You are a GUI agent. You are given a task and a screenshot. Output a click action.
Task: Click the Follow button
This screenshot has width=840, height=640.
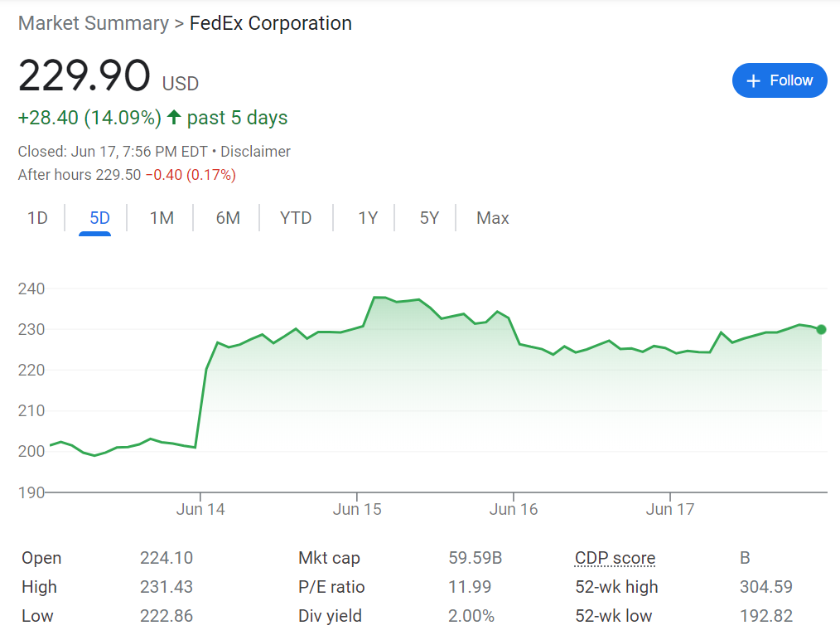coord(780,80)
